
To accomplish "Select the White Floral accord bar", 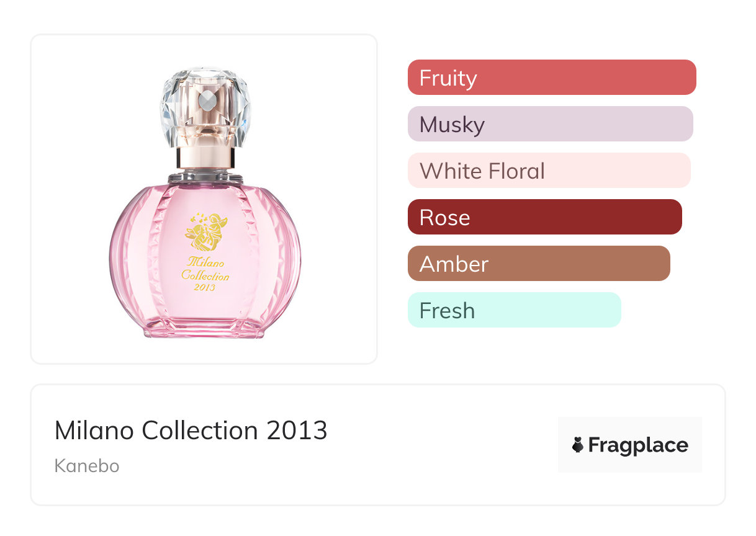I will pyautogui.click(x=549, y=171).
